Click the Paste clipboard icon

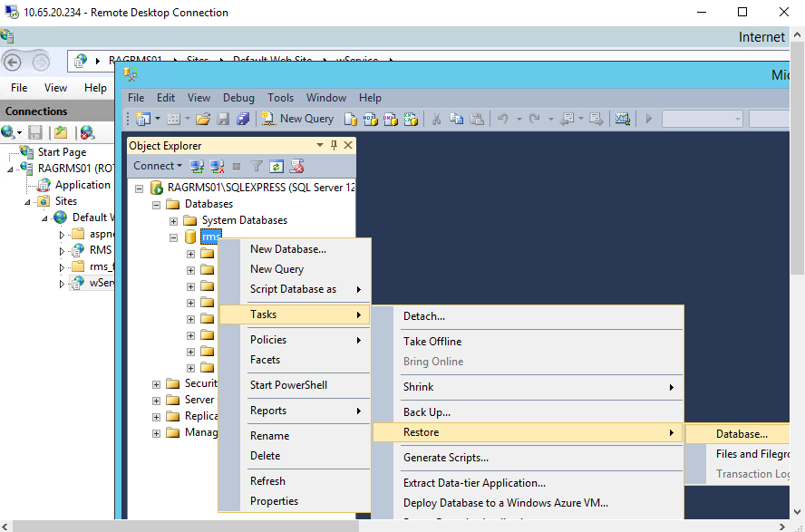(x=477, y=119)
